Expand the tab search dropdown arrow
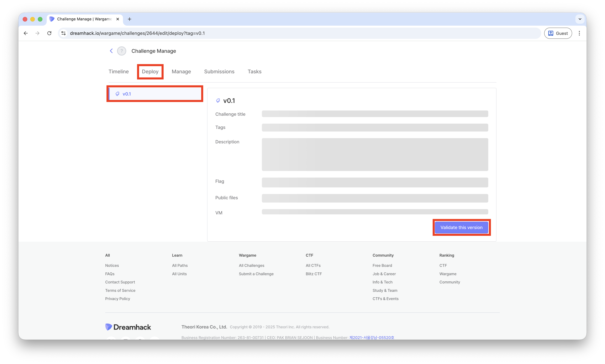Viewport: 605px width, 364px height. (580, 19)
